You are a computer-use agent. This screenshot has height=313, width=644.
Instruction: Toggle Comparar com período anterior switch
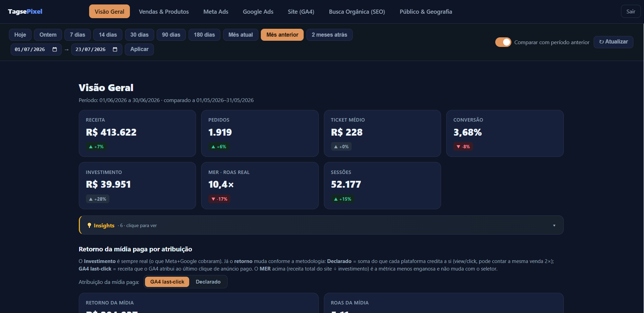coord(503,42)
